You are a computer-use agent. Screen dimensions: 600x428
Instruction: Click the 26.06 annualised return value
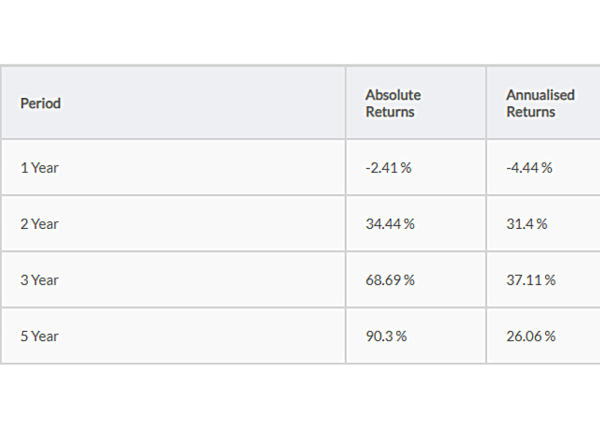(x=525, y=336)
